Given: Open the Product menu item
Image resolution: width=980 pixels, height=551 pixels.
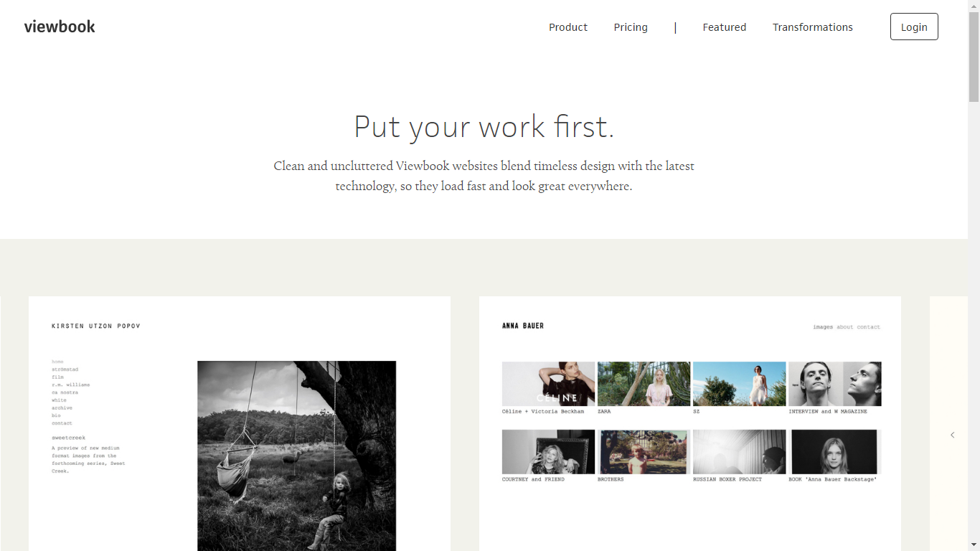Looking at the screenshot, I should pos(568,27).
